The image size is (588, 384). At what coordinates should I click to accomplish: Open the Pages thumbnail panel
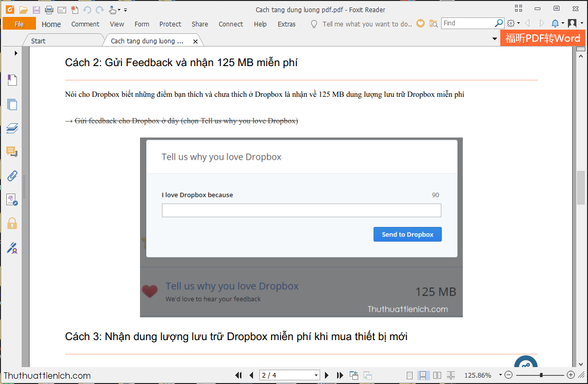pyautogui.click(x=12, y=104)
